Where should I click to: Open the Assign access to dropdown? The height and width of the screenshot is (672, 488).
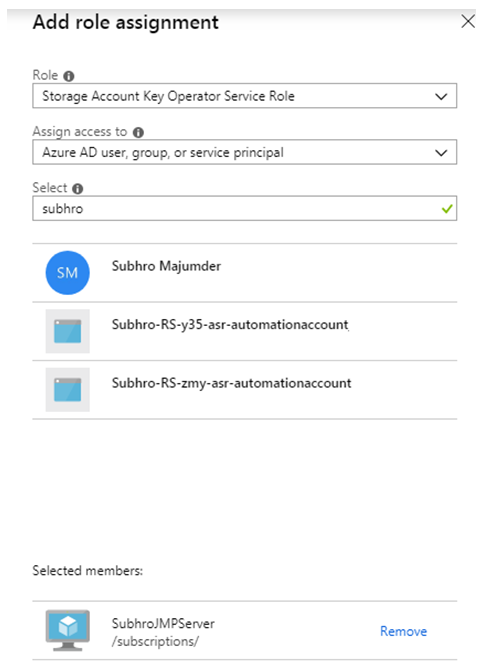(245, 152)
